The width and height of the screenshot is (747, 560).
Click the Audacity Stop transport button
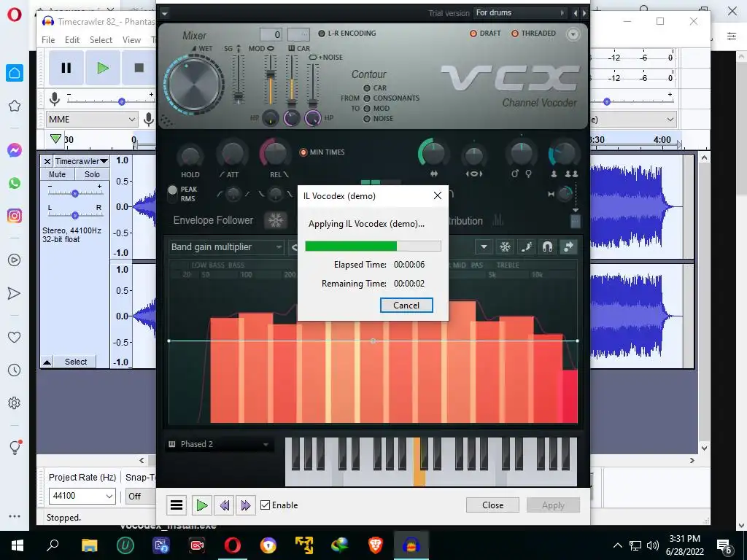click(139, 68)
